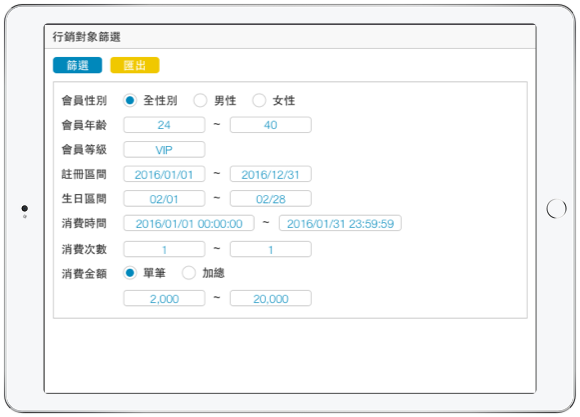Screen dimensions: 580x417
Task: Click birthday start field showing 02/01
Action: [x=164, y=199]
